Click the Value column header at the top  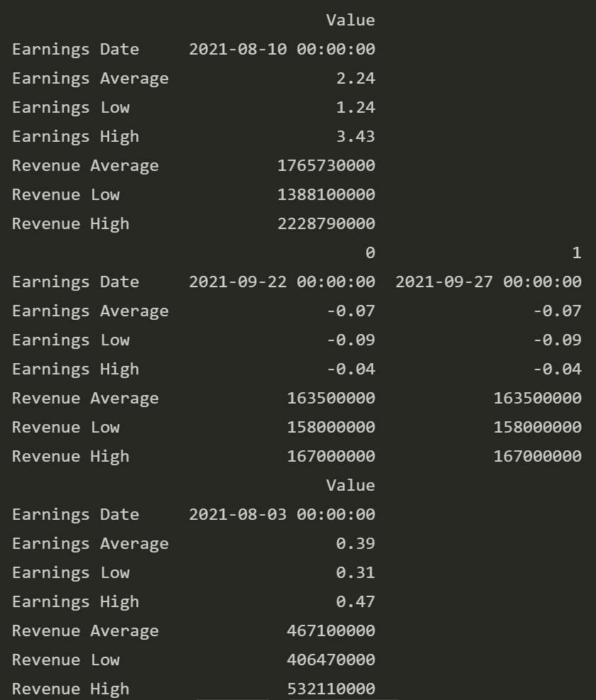pyautogui.click(x=351, y=20)
